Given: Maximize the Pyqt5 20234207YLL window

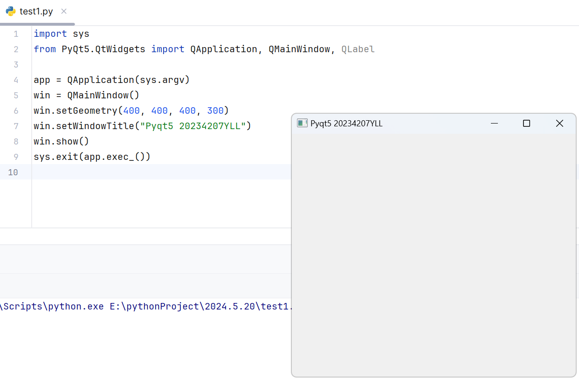Looking at the screenshot, I should tap(526, 123).
